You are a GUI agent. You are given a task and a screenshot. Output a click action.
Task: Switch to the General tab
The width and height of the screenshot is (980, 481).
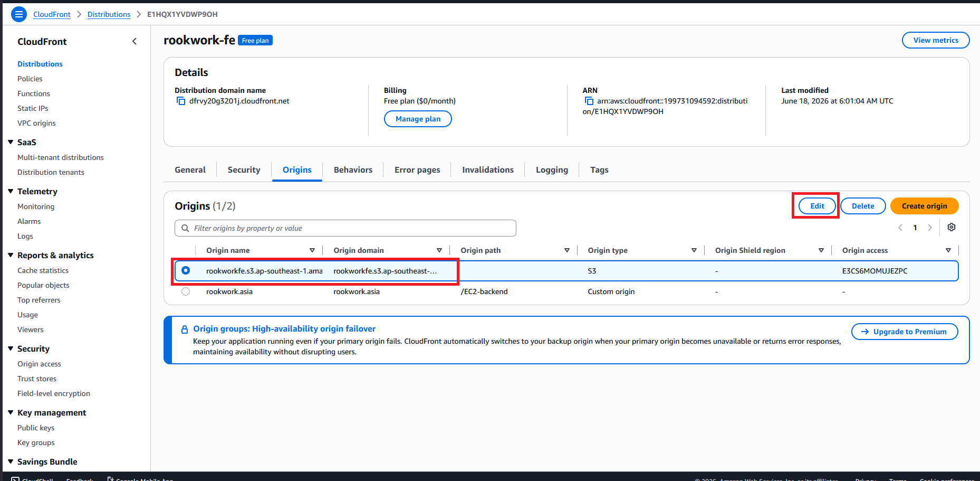190,170
